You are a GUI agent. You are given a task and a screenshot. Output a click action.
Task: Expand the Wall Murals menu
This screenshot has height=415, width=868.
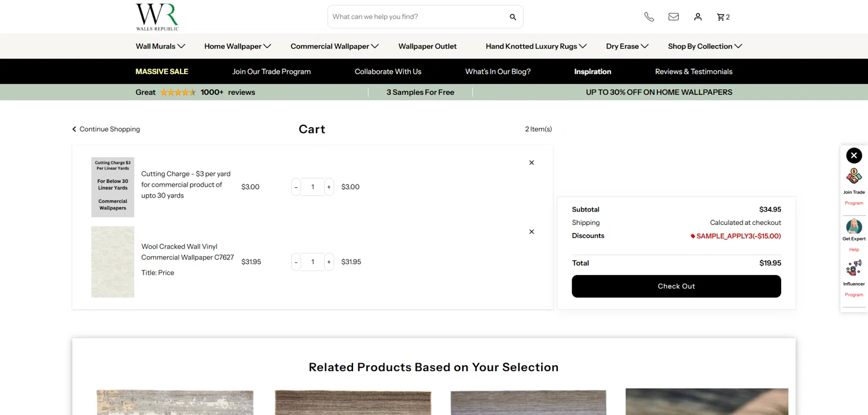point(160,46)
